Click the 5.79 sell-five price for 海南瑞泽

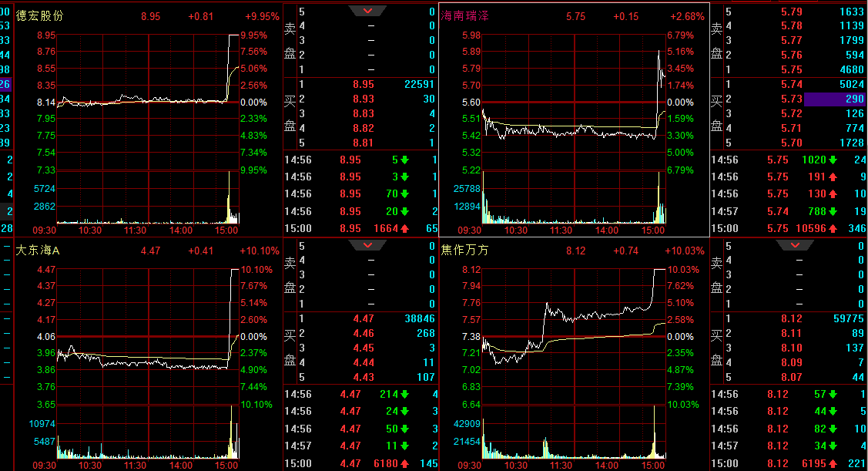(x=792, y=12)
